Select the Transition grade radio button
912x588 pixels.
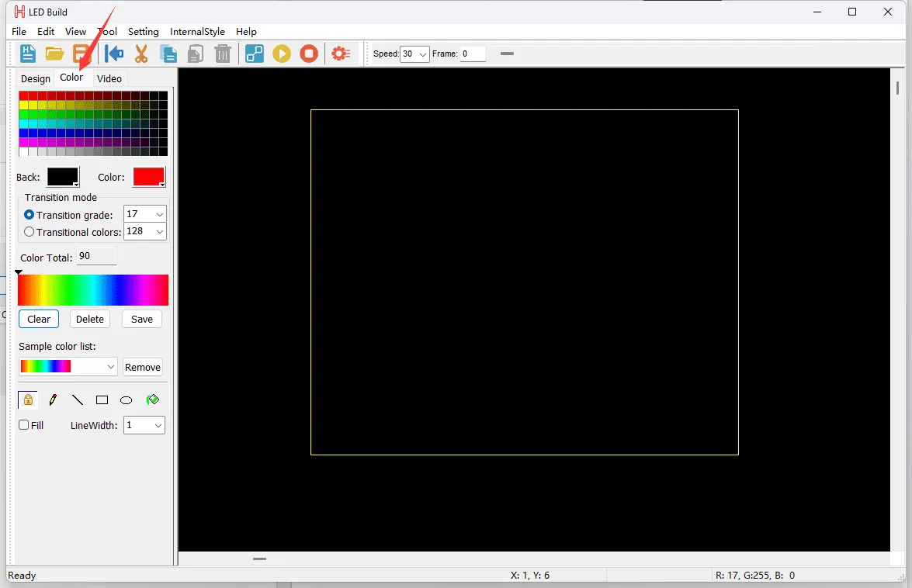pos(29,215)
